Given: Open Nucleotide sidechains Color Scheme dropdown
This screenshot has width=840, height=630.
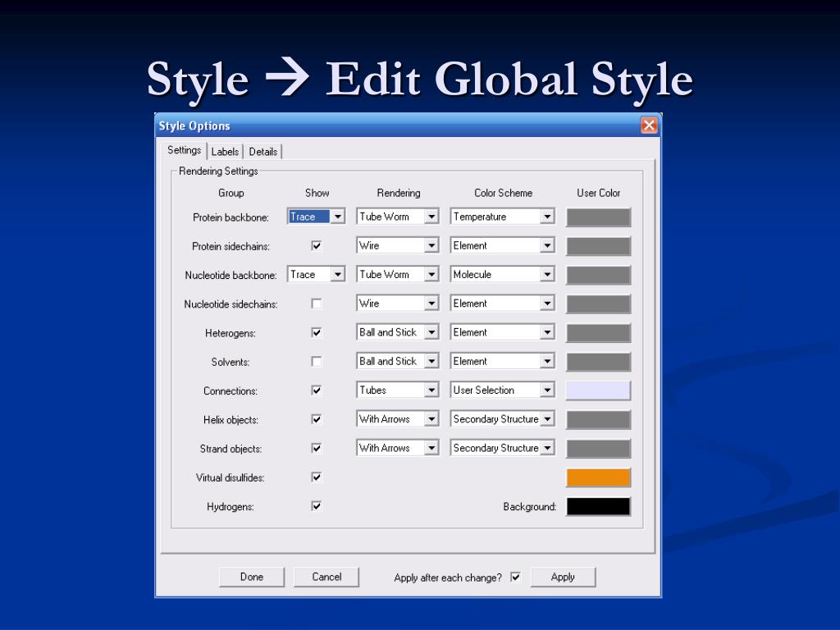Looking at the screenshot, I should (x=502, y=304).
